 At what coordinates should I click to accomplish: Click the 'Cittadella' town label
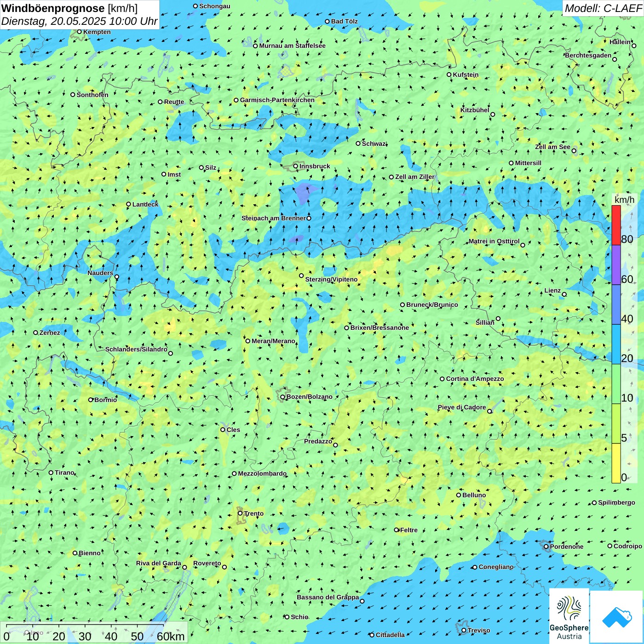pyautogui.click(x=390, y=635)
